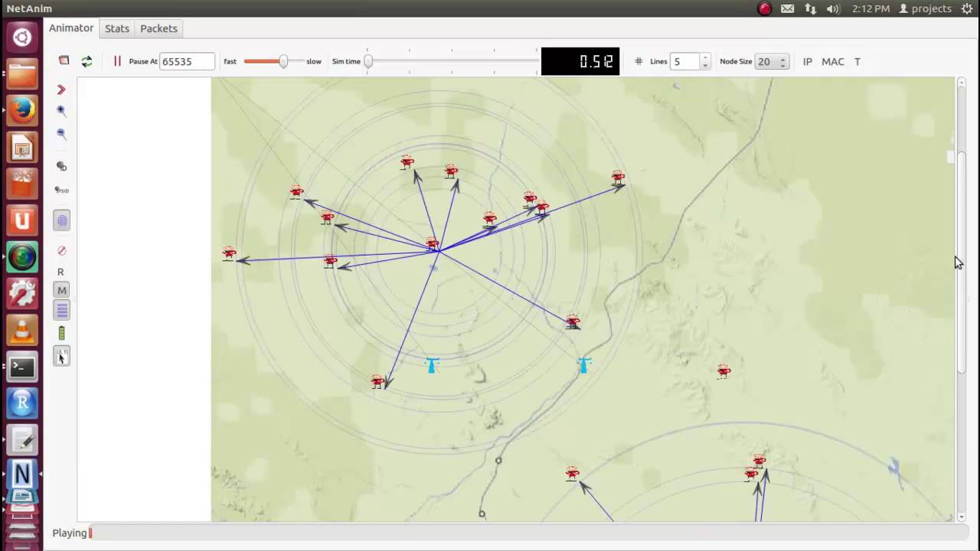
Task: Switch to the Packets tab
Action: tap(158, 28)
